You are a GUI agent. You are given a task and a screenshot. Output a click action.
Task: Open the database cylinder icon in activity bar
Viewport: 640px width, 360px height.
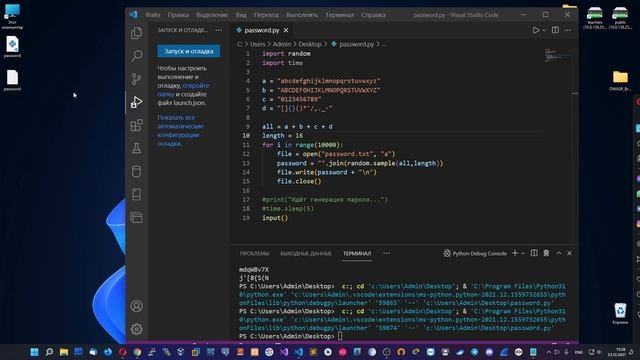point(137,171)
